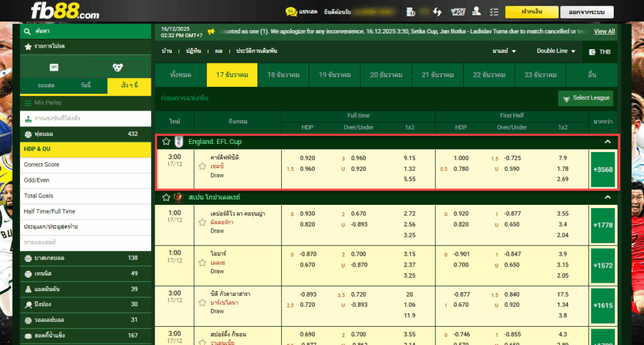Screen dimensions: 644x345
Task: Select the อื่น date tab
Action: 592,75
